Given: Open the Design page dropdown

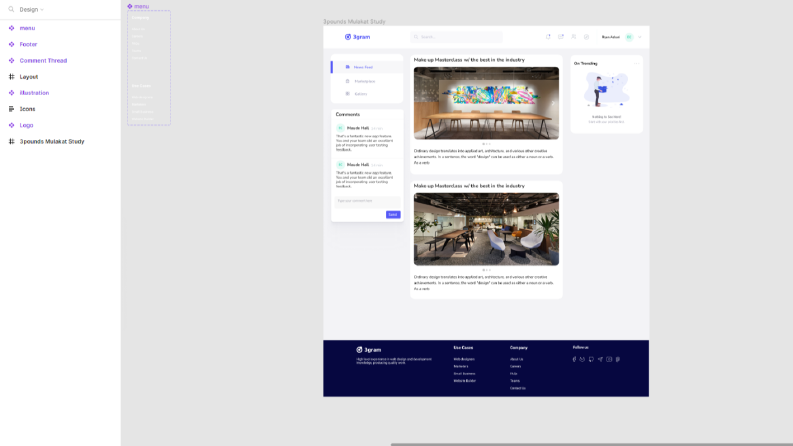Looking at the screenshot, I should (31, 9).
